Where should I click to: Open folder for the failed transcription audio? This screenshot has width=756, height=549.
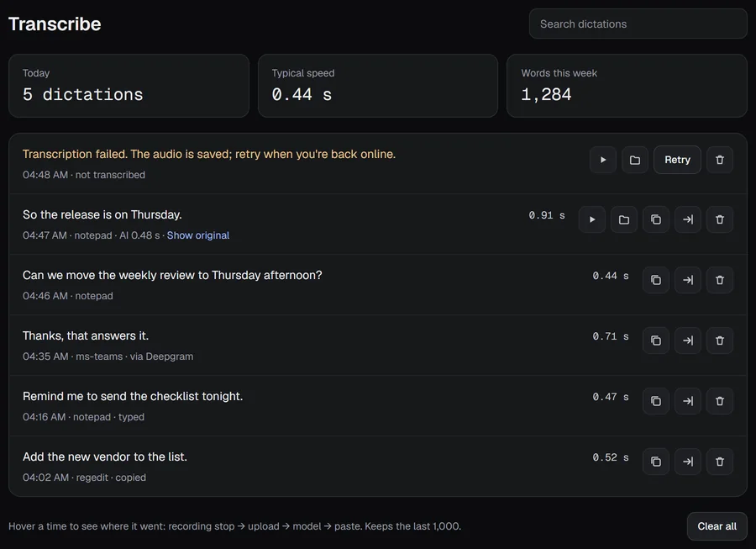(634, 160)
